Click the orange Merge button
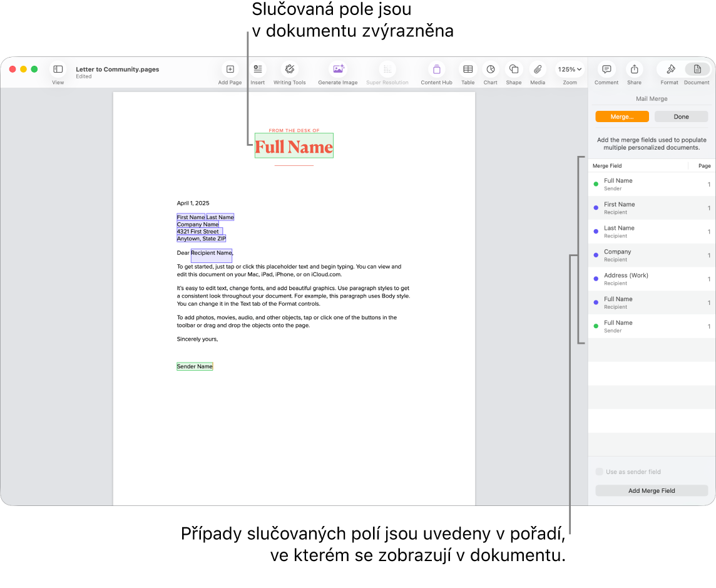Image resolution: width=716 pixels, height=588 pixels. tap(622, 116)
